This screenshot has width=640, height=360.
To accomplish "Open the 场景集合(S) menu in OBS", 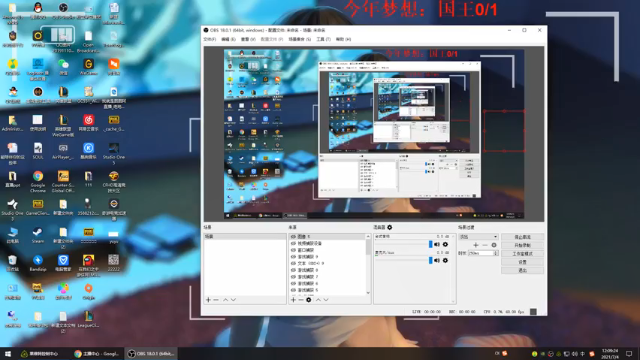I will [x=300, y=39].
